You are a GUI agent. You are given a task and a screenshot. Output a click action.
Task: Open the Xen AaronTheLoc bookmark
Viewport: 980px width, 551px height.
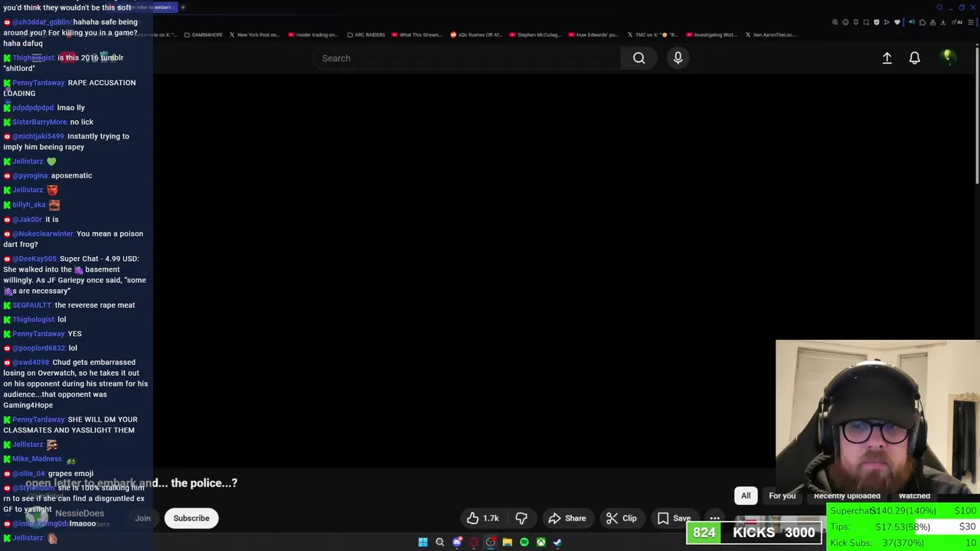pos(771,34)
